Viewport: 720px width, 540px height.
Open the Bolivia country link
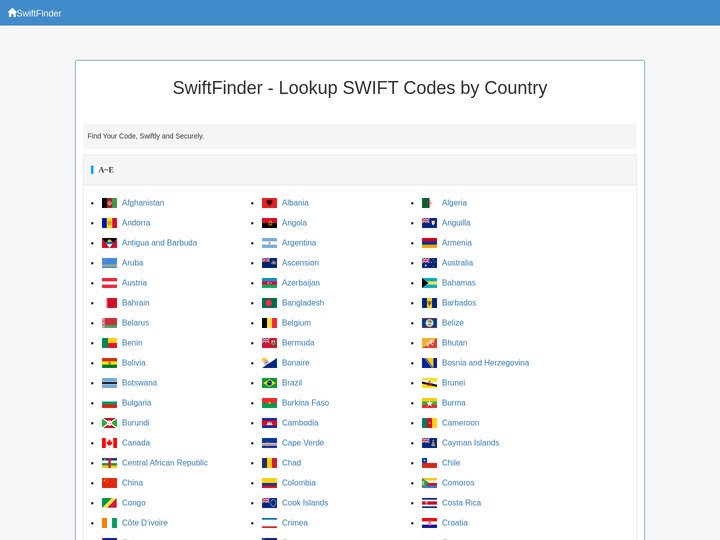pos(134,363)
